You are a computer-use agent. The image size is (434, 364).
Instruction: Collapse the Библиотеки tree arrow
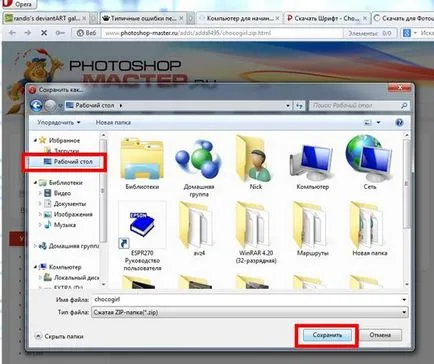pos(35,183)
